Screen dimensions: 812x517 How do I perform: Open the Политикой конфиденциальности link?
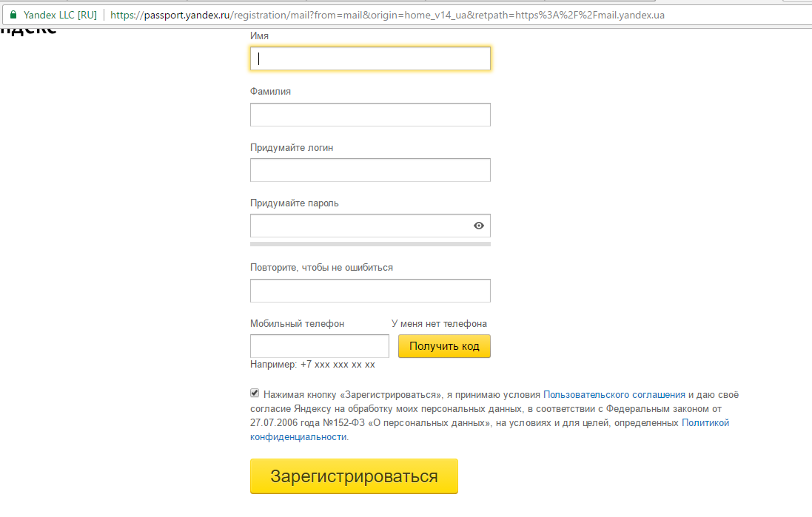pos(705,423)
